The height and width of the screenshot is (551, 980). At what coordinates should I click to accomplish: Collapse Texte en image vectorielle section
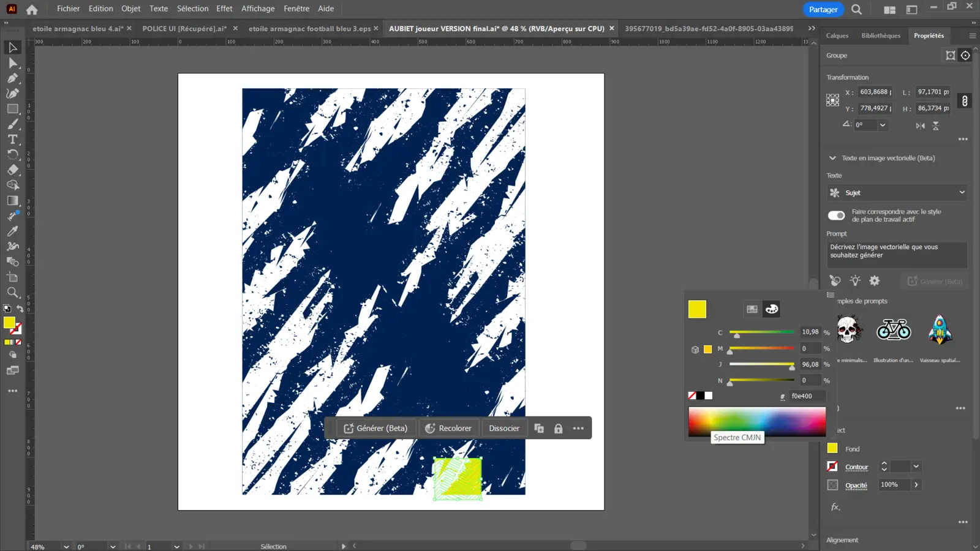pos(832,158)
